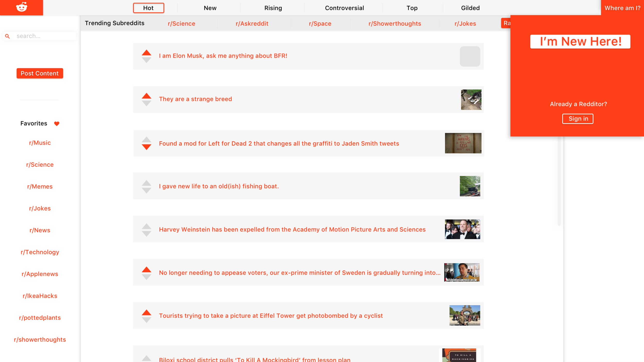Image resolution: width=644 pixels, height=362 pixels.
Task: Click the husky dog thumbnail
Action: click(471, 100)
